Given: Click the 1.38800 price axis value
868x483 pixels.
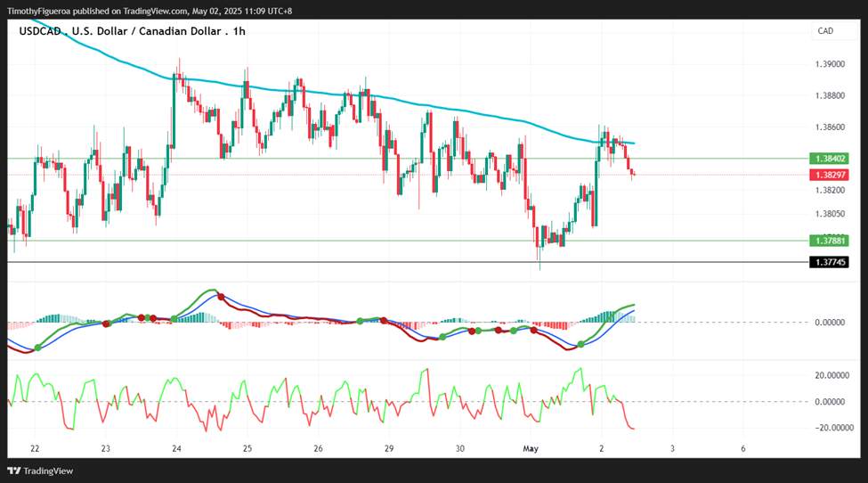Looking at the screenshot, I should (830, 96).
